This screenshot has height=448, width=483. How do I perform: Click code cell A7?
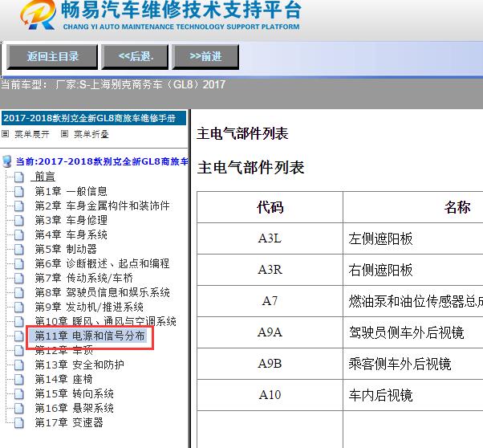tap(270, 301)
